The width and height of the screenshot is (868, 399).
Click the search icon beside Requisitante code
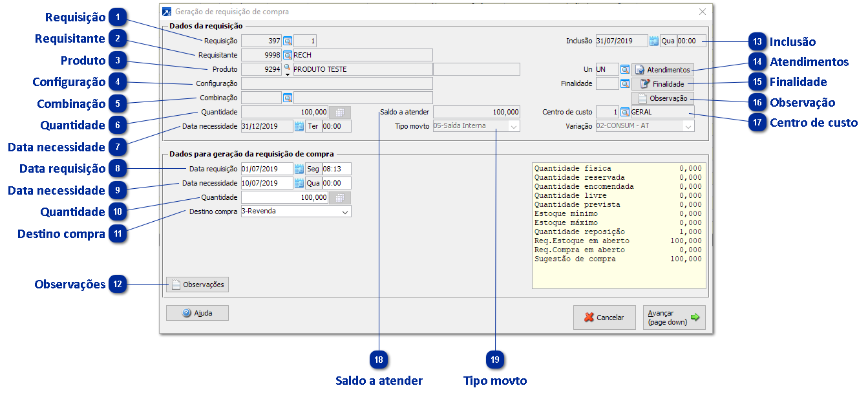click(x=288, y=55)
